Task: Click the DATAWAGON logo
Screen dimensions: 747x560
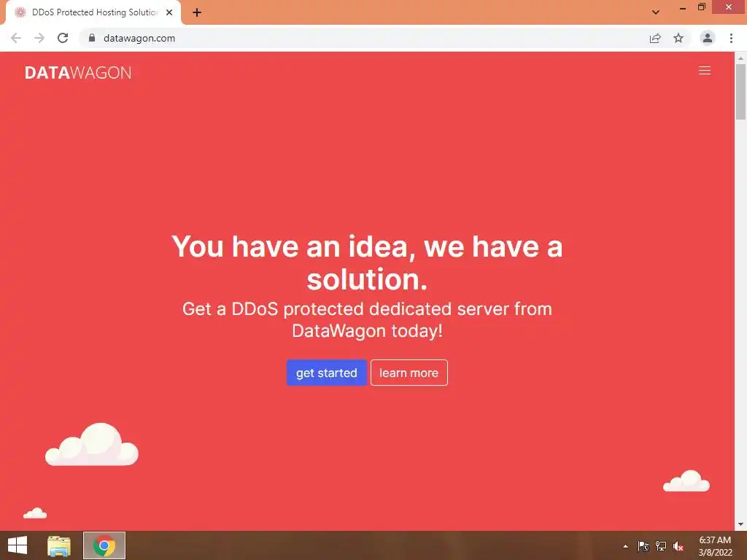Action: pos(77,72)
